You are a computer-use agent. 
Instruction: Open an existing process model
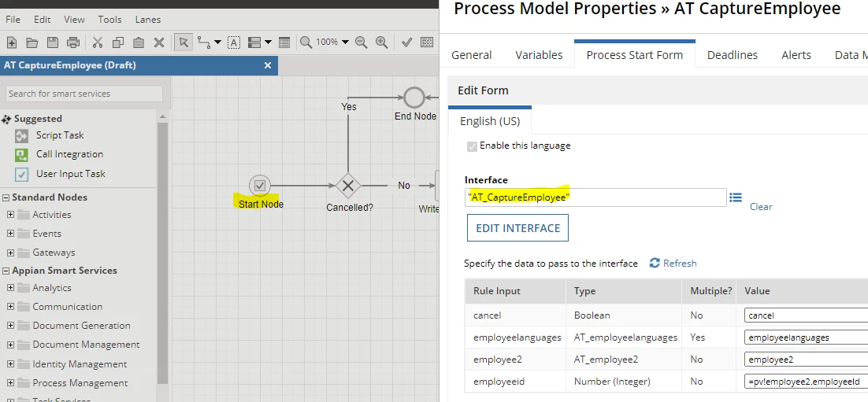click(32, 42)
